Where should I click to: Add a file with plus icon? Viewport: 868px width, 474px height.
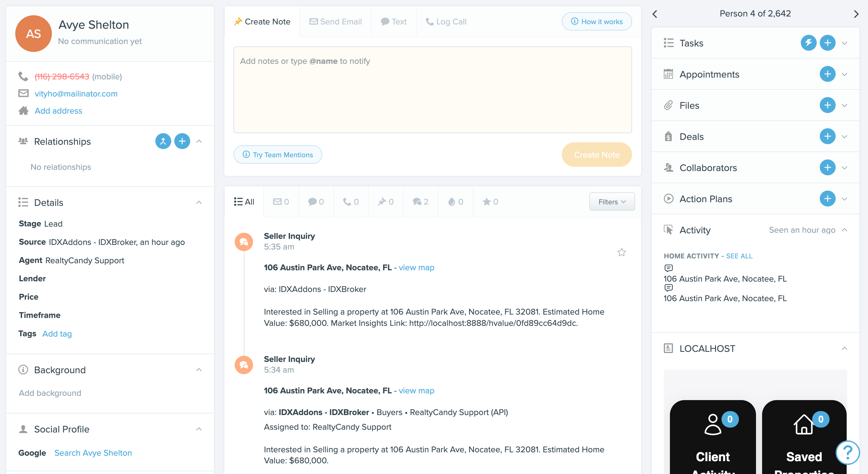pyautogui.click(x=827, y=106)
